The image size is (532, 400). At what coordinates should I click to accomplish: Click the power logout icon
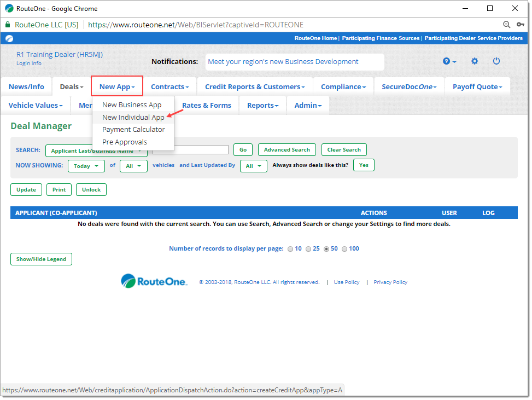[x=496, y=61]
